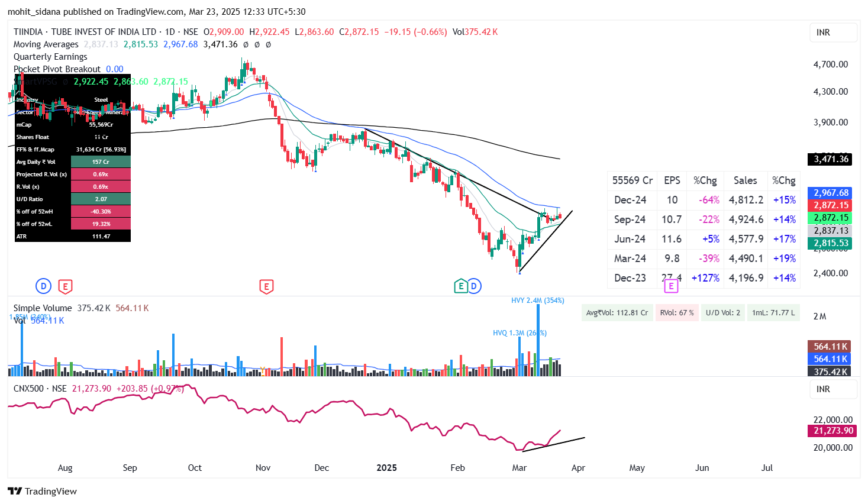This screenshot has width=868, height=504.
Task: Click the teal 2,815.53 price label
Action: 830,243
